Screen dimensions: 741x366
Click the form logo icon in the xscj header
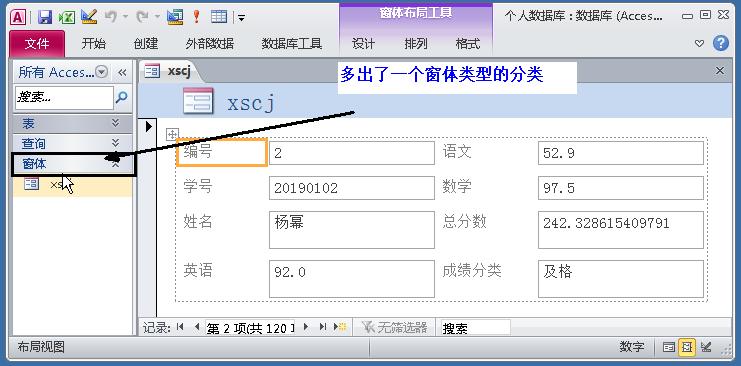[198, 101]
